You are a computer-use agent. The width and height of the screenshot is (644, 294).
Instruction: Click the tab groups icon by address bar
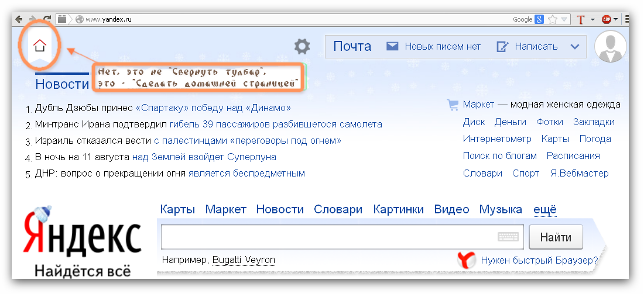61,19
